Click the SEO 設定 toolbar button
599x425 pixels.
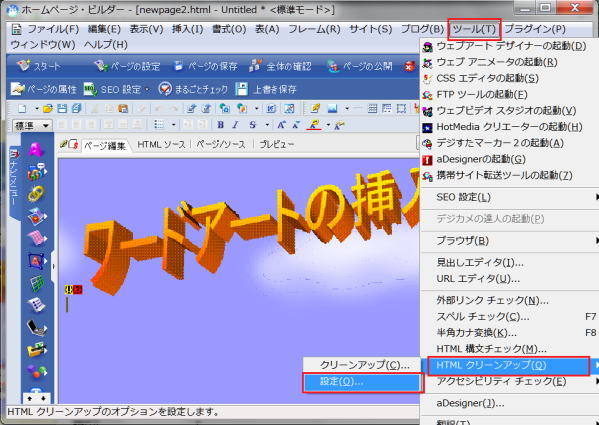113,89
